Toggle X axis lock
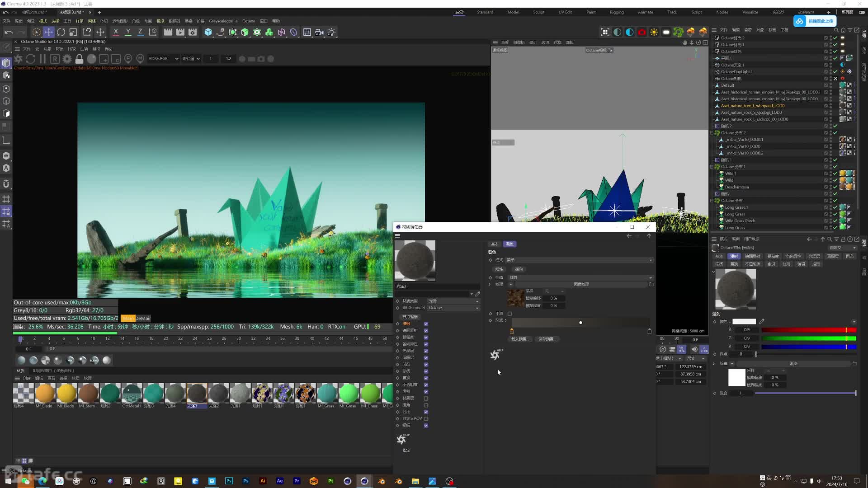This screenshot has width=868, height=488. pyautogui.click(x=116, y=32)
